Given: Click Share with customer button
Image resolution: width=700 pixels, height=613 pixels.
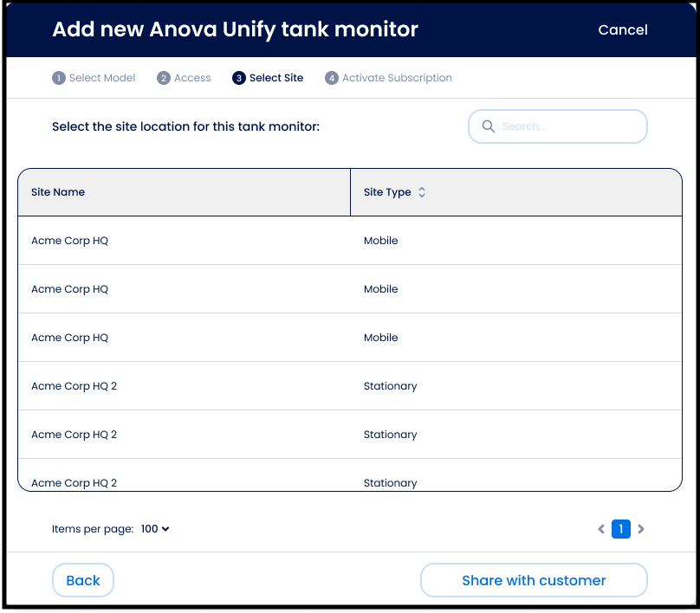Looking at the screenshot, I should coord(534,580).
